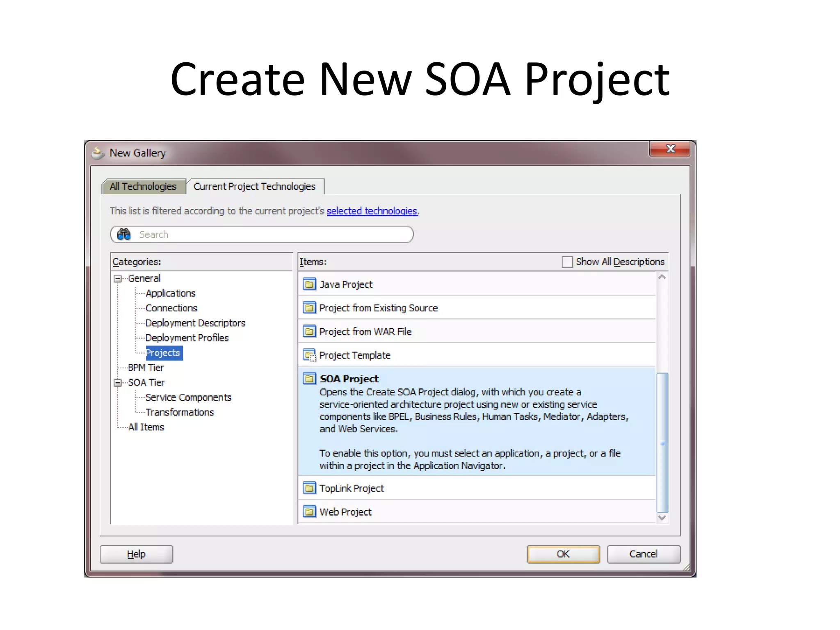Image resolution: width=840 pixels, height=630 pixels.
Task: Collapse the SOA Tier category node
Action: pyautogui.click(x=118, y=383)
